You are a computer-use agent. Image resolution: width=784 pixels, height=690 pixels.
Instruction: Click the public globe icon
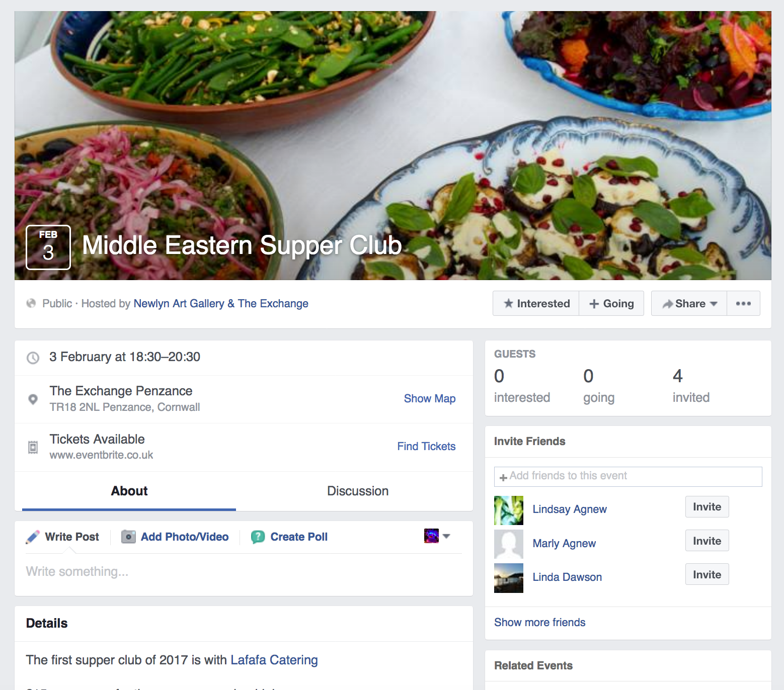coord(31,304)
